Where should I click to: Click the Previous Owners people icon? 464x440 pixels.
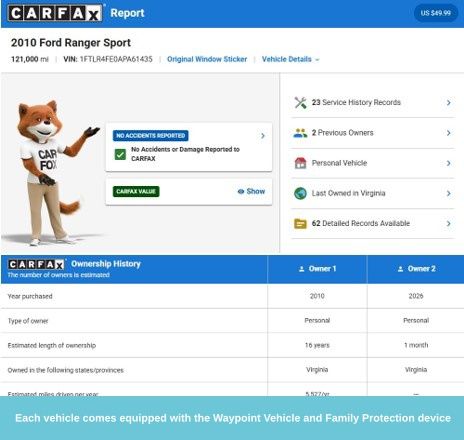point(300,133)
